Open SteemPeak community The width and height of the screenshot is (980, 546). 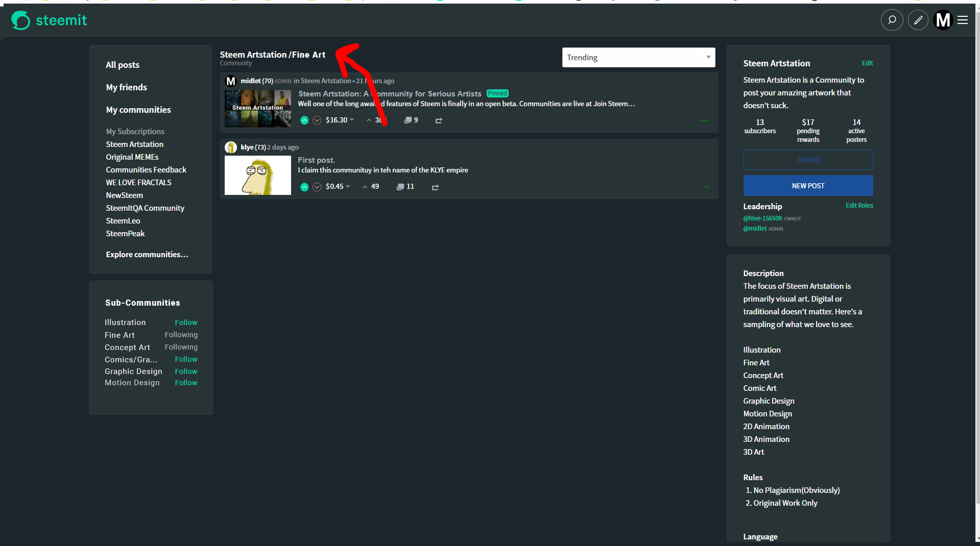pyautogui.click(x=125, y=234)
